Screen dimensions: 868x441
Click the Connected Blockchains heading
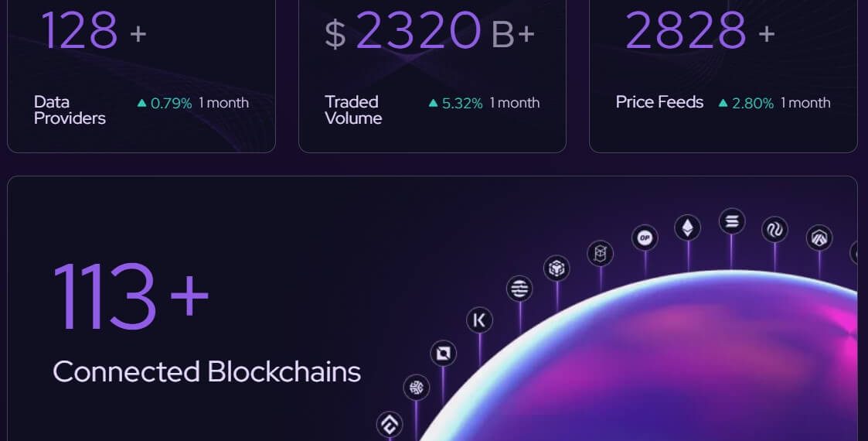tap(206, 371)
